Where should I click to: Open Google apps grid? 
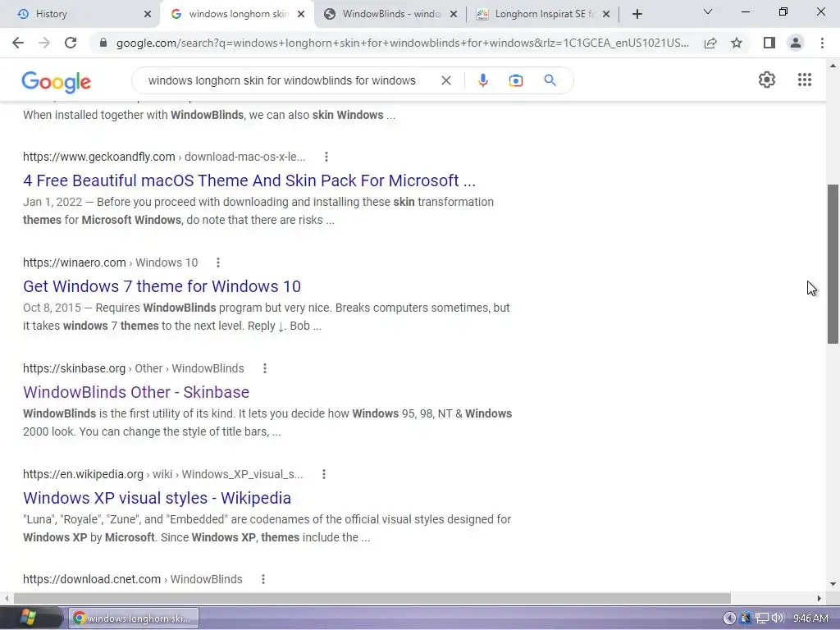click(x=804, y=80)
